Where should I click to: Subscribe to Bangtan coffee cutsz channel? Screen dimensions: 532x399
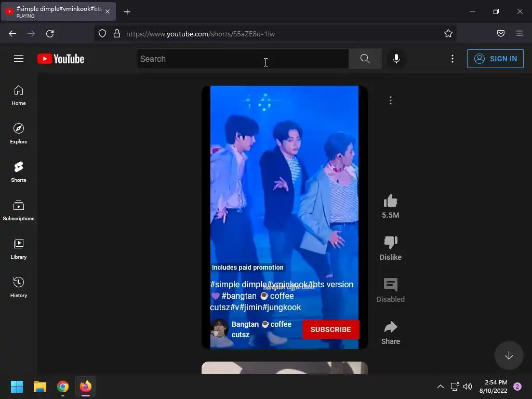pyautogui.click(x=330, y=329)
